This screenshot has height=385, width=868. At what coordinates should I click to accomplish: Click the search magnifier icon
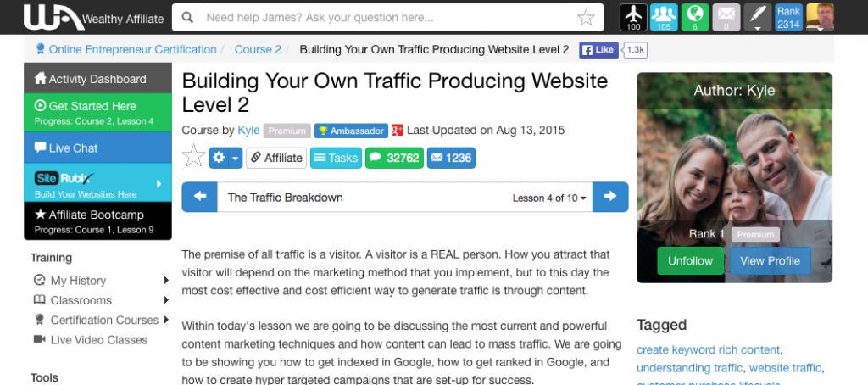187,18
